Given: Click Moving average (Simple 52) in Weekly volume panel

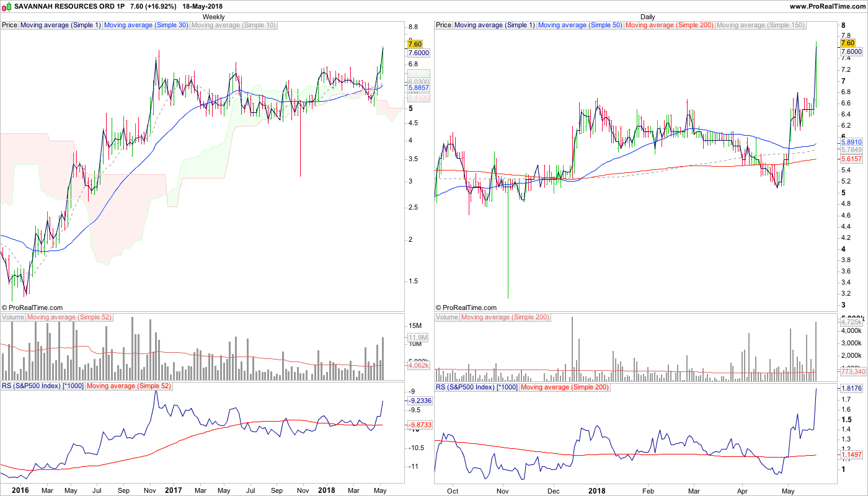Looking at the screenshot, I should [x=69, y=317].
